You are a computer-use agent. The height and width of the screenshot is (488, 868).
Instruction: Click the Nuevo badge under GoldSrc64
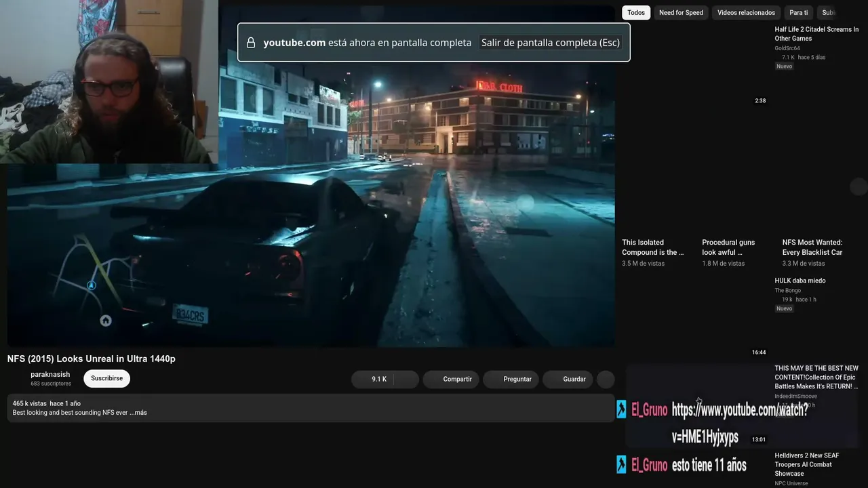(785, 66)
